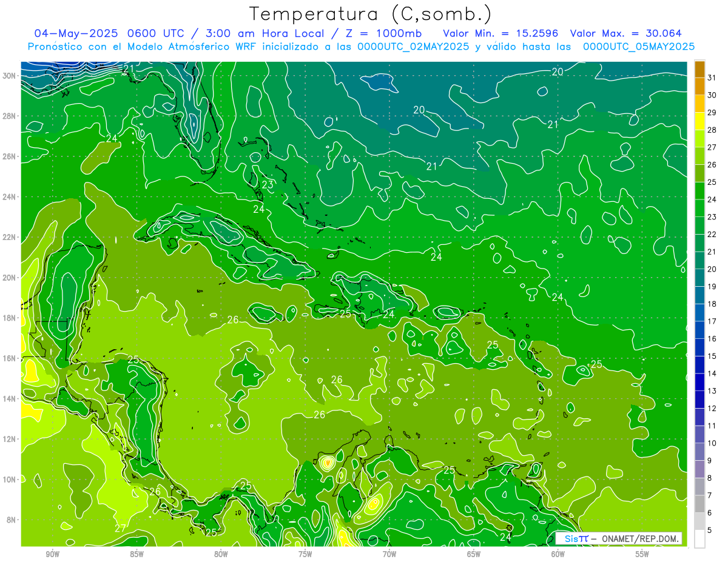Click the colorbar label 11
This screenshot has width=728, height=562.
(712, 426)
